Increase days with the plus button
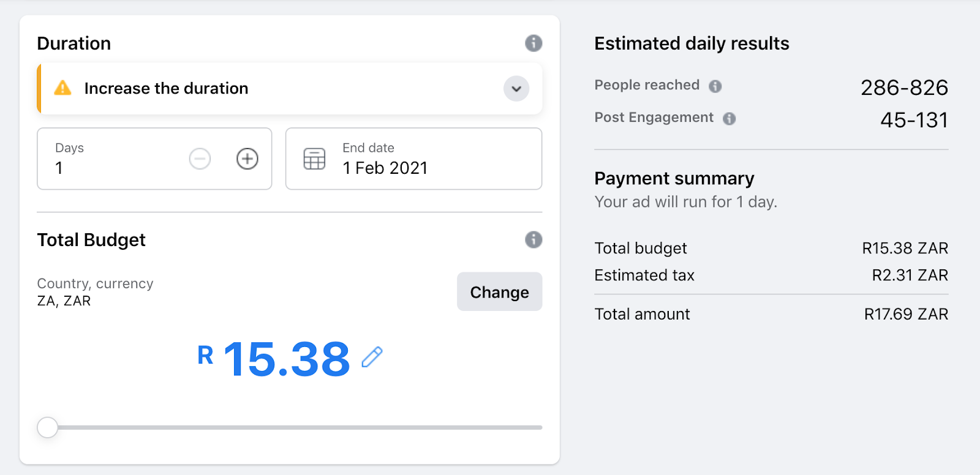 [247, 159]
